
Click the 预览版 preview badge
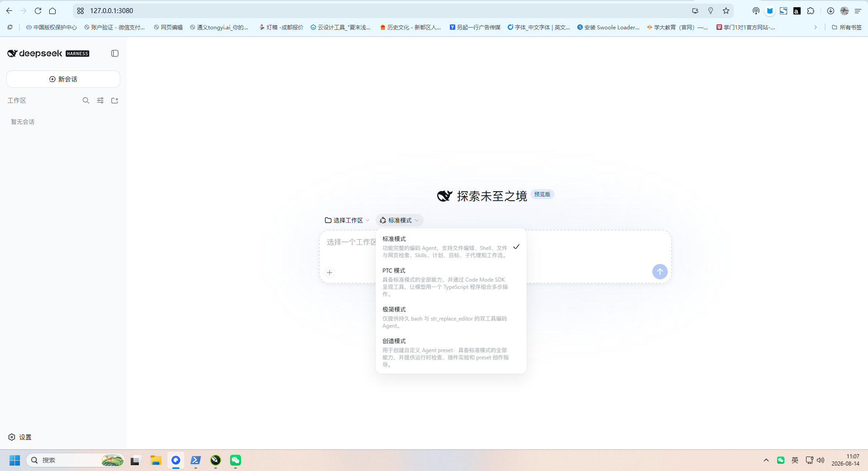[542, 194]
